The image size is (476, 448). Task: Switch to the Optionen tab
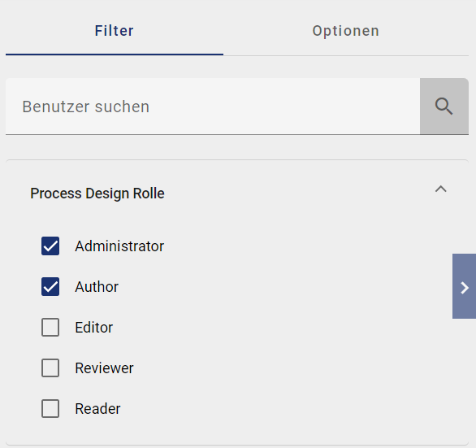[x=346, y=31]
